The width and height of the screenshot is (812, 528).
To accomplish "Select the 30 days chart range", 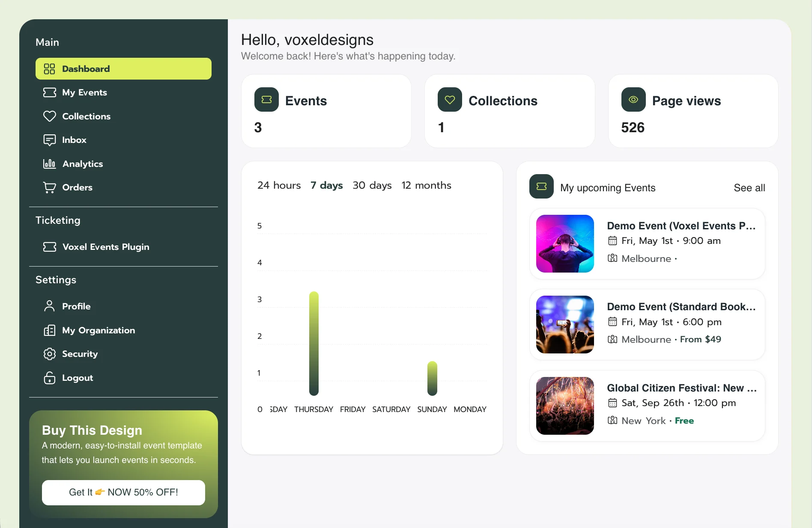I will pos(372,185).
